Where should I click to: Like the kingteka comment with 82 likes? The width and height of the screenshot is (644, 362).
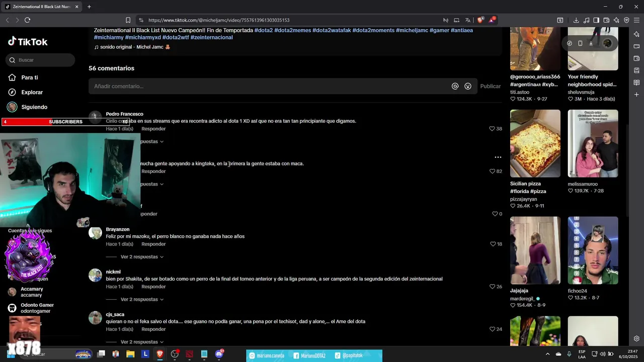492,171
